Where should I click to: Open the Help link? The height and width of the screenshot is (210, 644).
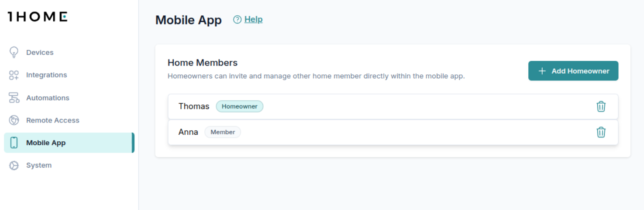(x=253, y=20)
